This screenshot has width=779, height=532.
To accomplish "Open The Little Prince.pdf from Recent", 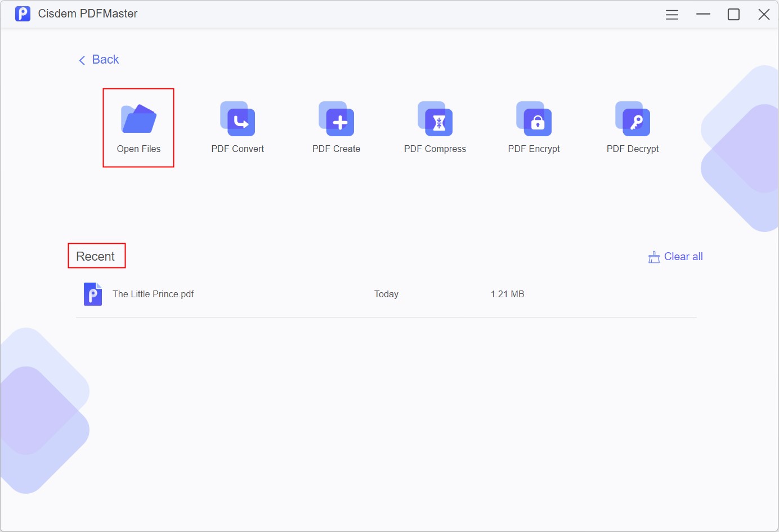I will (153, 293).
